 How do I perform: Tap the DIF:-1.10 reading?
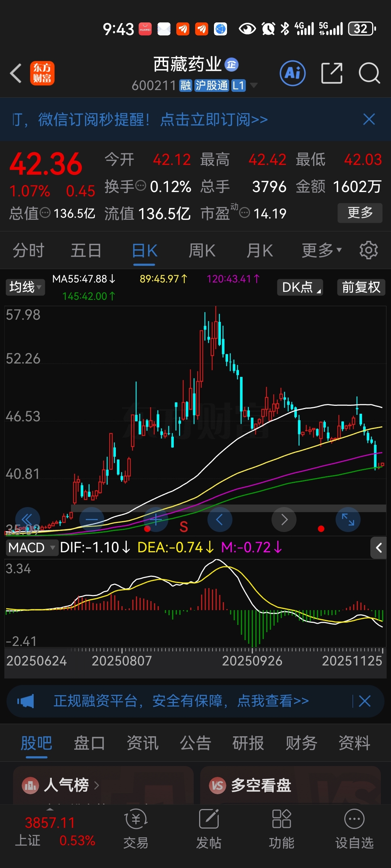pos(95,548)
